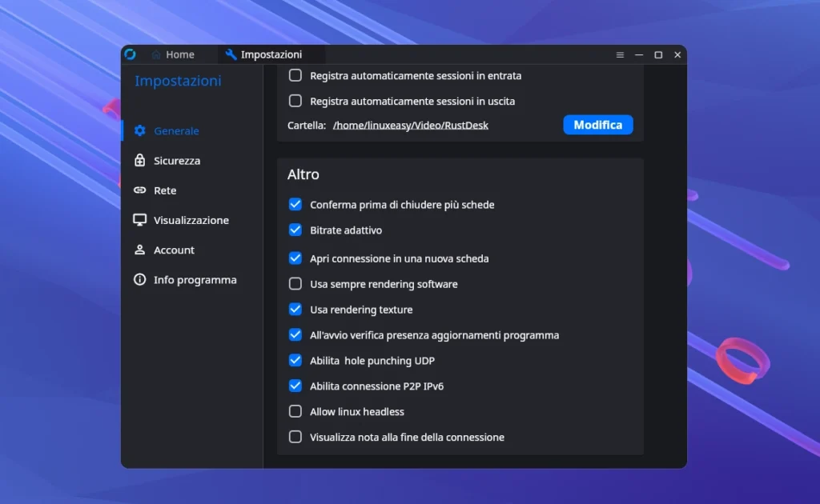Disable Bitrate adattivo
The width and height of the screenshot is (820, 504).
click(x=295, y=230)
